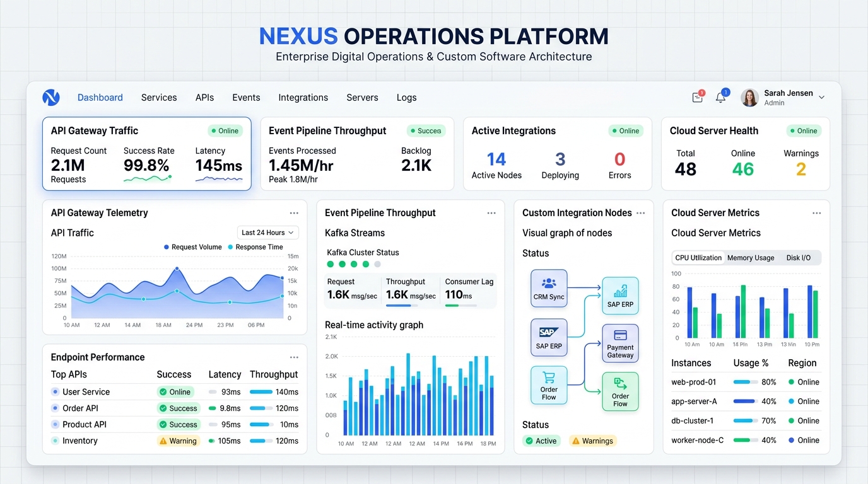Click the Nexus logo icon

50,98
